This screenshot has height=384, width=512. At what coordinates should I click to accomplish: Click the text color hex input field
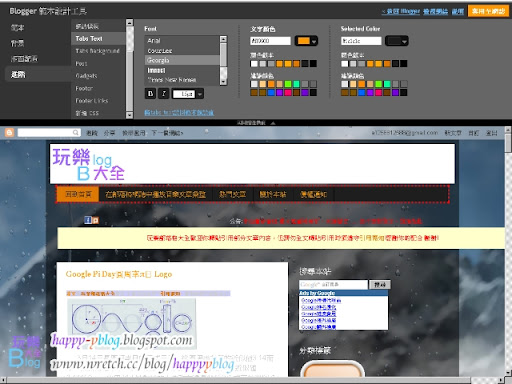click(270, 41)
